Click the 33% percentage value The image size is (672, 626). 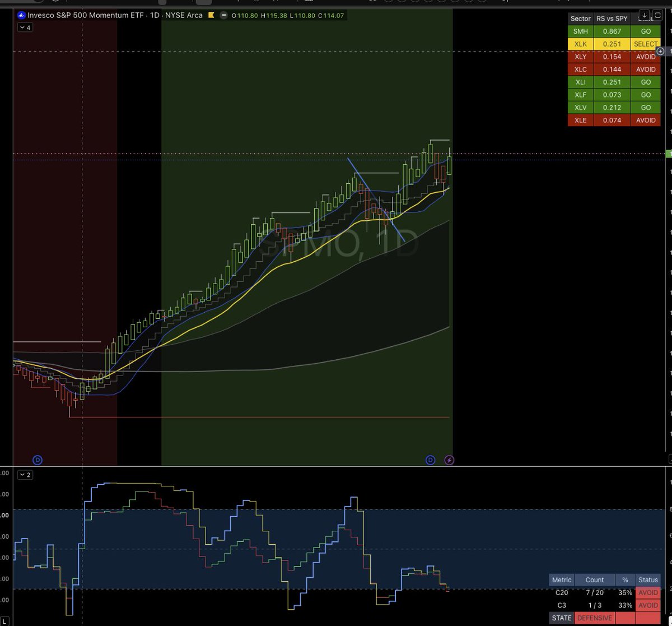pos(626,605)
